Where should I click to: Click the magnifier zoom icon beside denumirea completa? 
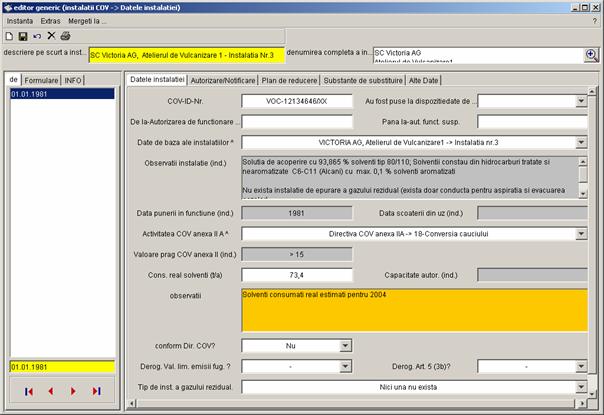591,56
